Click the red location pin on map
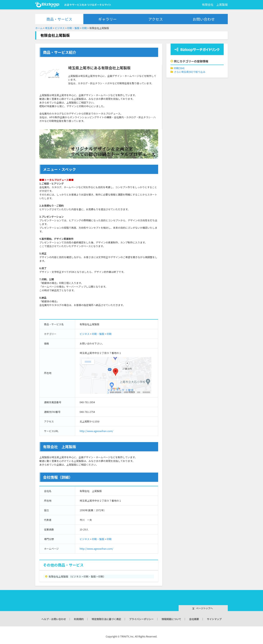Viewport: 263px width, 644px height. pos(115,372)
